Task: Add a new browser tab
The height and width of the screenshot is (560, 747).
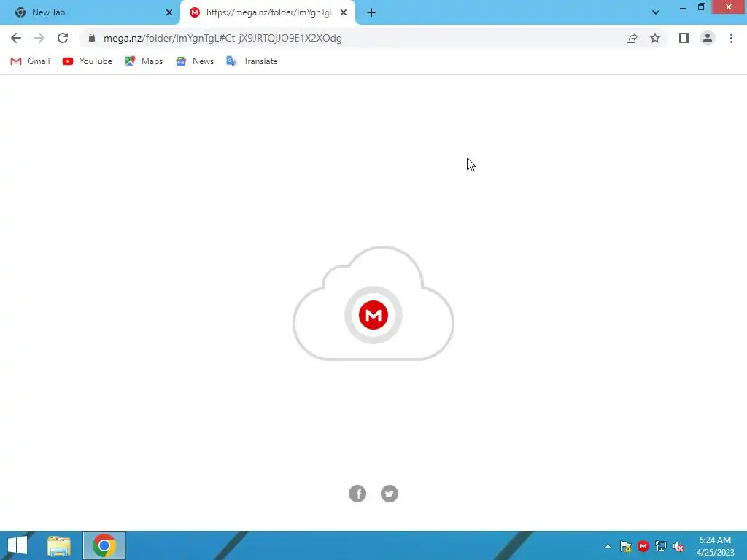Action: pyautogui.click(x=371, y=12)
